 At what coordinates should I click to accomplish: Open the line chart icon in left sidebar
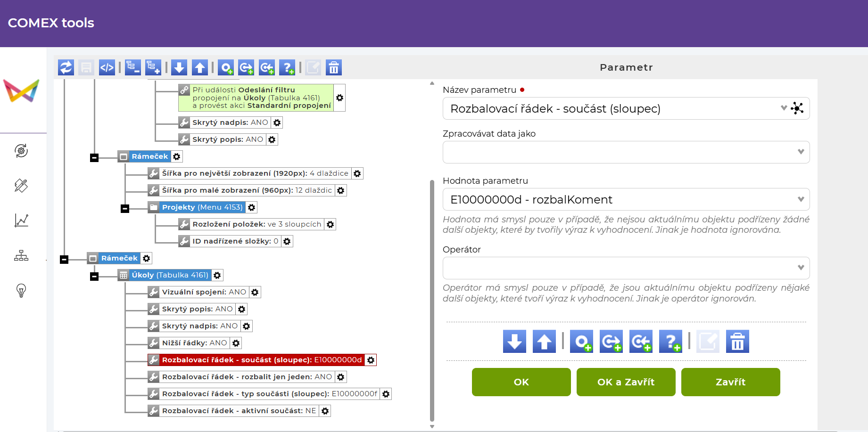pyautogui.click(x=21, y=220)
